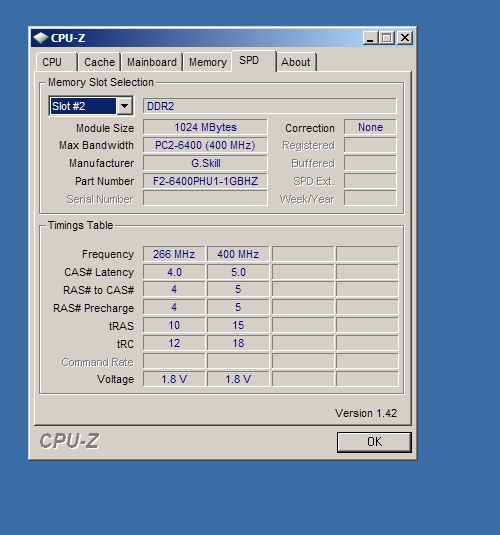Click the Voltage row label
This screenshot has width=500, height=535.
point(115,379)
